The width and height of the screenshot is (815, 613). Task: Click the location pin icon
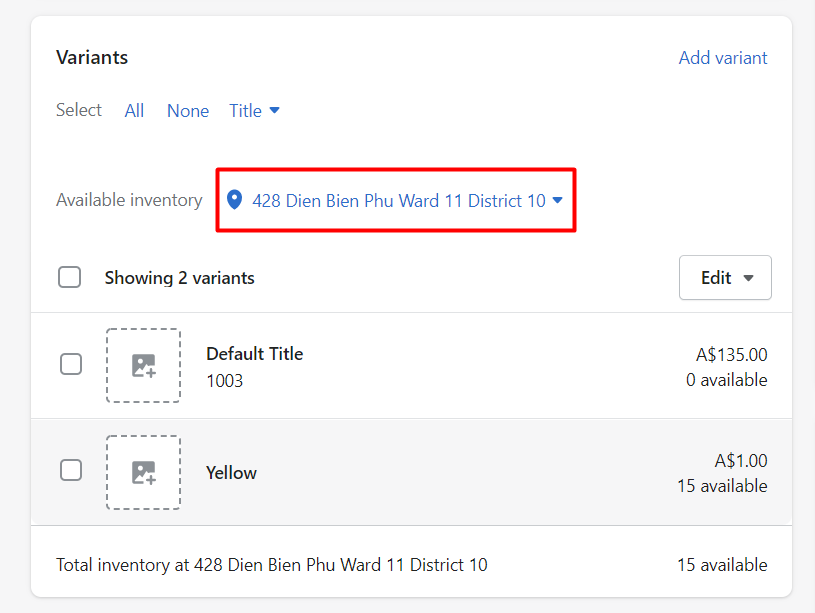pos(234,200)
